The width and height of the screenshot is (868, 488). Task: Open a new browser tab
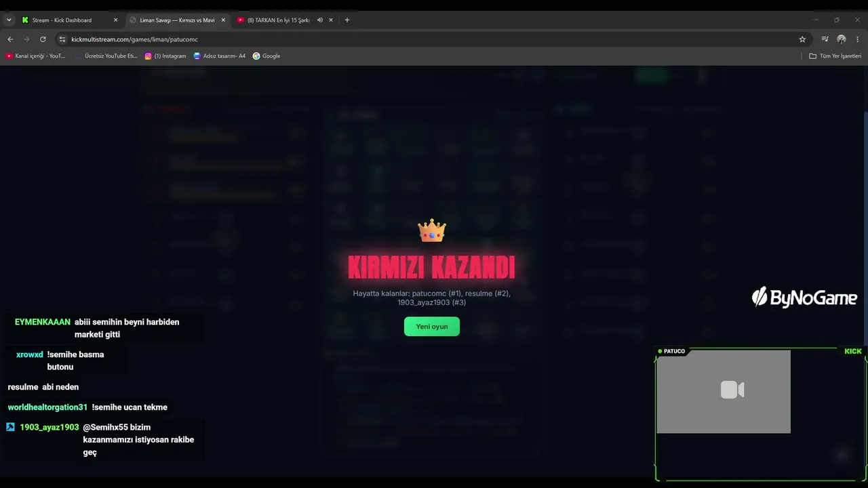tap(347, 20)
